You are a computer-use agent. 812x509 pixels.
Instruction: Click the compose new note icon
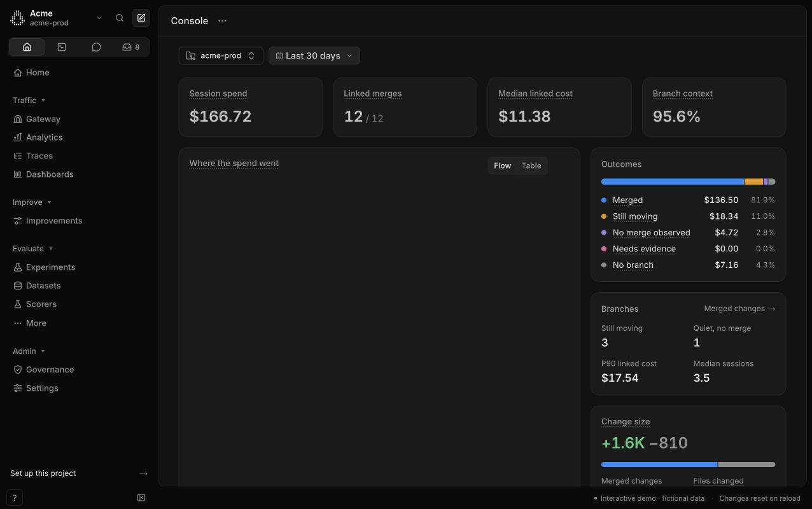point(141,18)
